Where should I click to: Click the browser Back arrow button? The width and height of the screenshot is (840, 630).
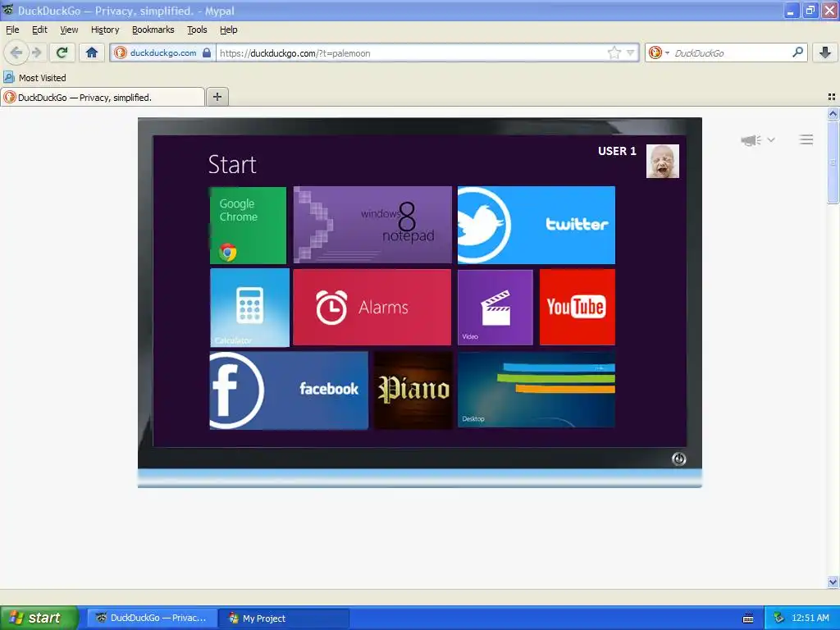pyautogui.click(x=16, y=52)
